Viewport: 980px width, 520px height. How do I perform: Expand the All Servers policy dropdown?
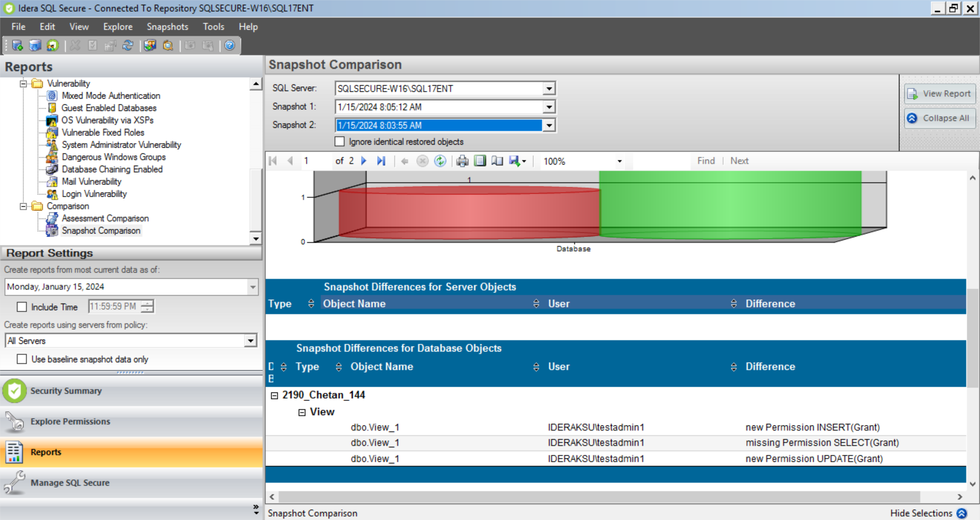pos(250,341)
